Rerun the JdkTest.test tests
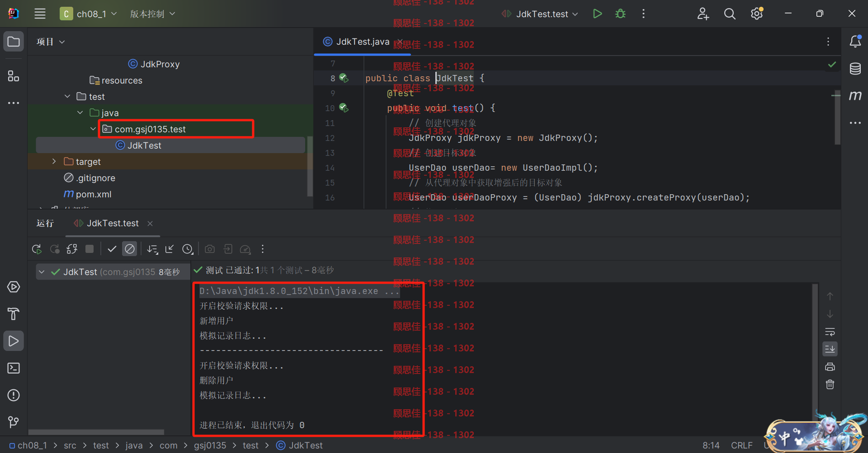 click(x=37, y=249)
